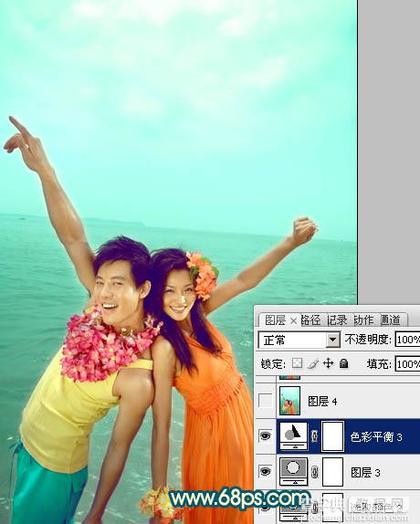Select 色彩平衡 3 adjustment thumbnail
The width and height of the screenshot is (420, 524).
[294, 435]
